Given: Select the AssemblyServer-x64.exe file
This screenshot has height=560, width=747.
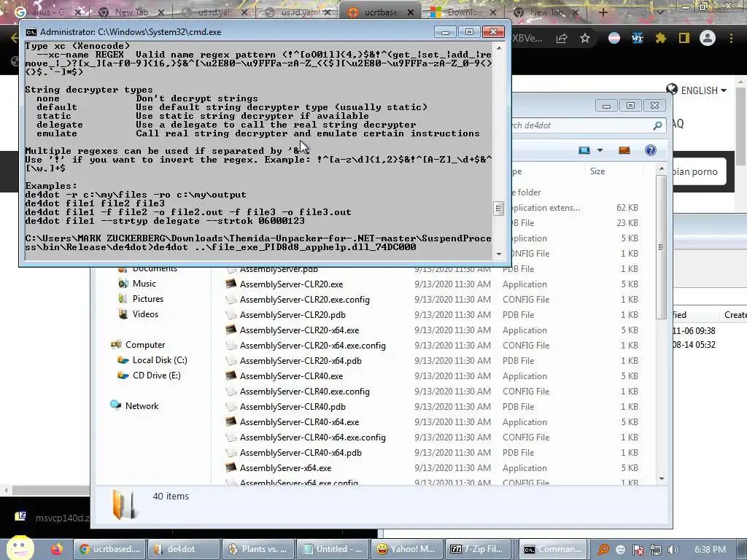Looking at the screenshot, I should coord(285,468).
